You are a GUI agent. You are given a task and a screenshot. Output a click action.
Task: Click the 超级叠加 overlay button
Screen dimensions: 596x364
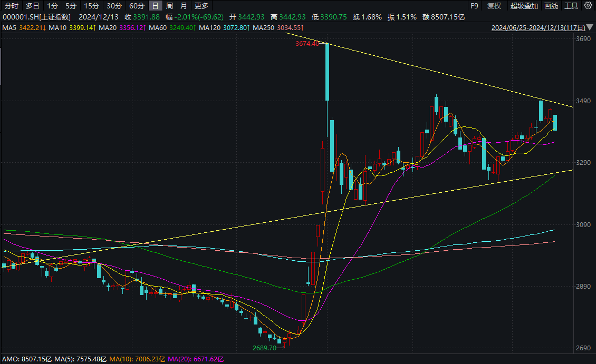point(524,6)
